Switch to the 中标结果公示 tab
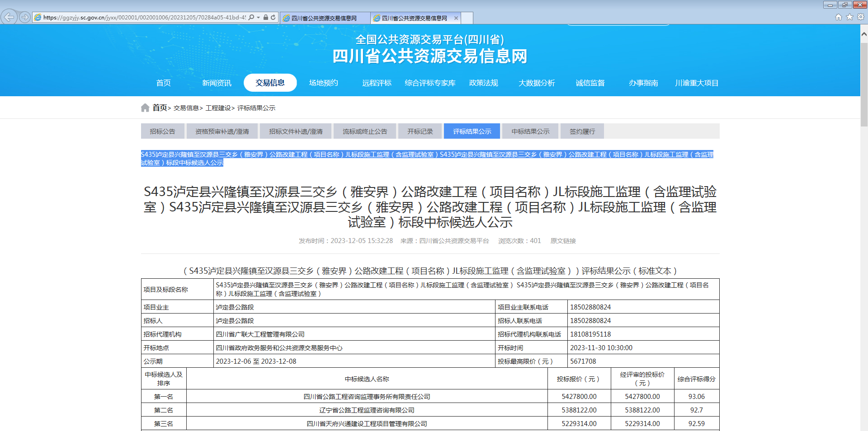This screenshot has width=868, height=431. pos(530,131)
